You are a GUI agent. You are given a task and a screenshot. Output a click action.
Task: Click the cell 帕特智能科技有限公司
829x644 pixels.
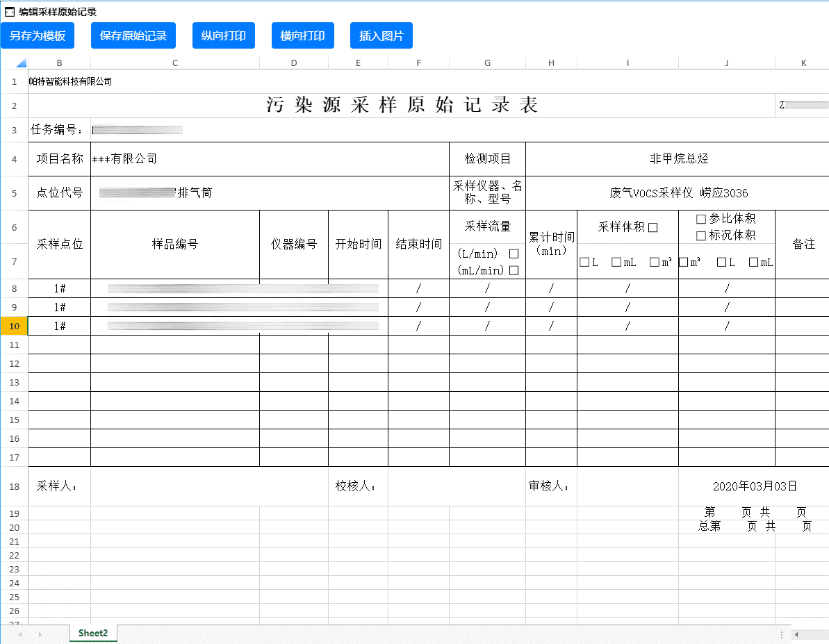tap(70, 81)
